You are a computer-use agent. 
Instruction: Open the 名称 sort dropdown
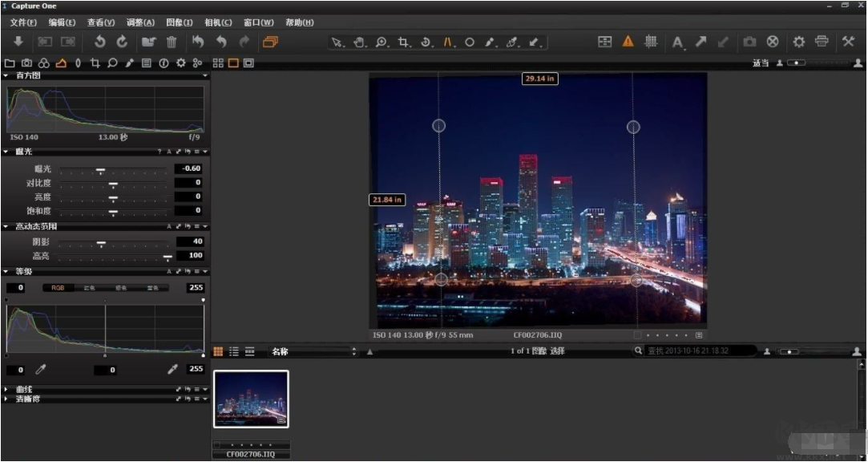tap(313, 351)
